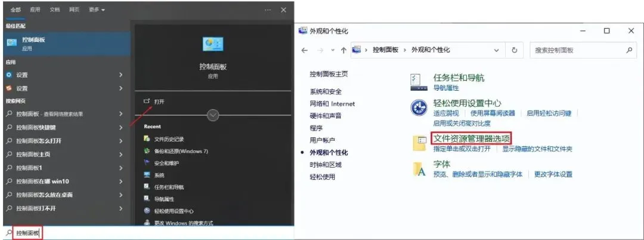644x240 pixels.
Task: Expand the round chevron below 打开
Action: [213, 115]
